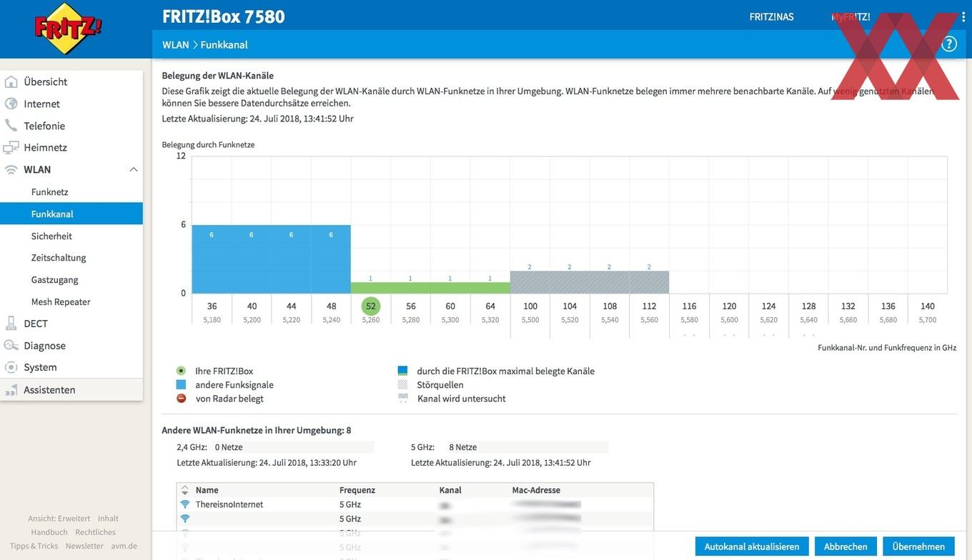Click the Telefonie phone icon

click(x=11, y=126)
